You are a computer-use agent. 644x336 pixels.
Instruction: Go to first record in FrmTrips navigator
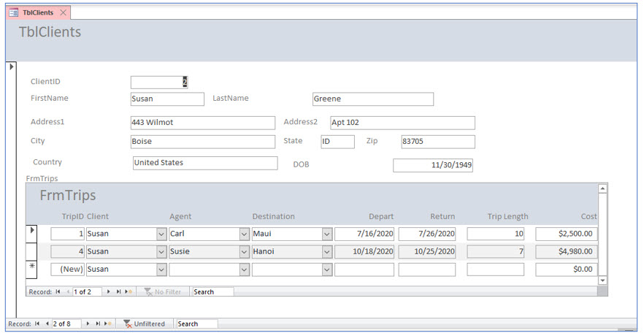tap(58, 291)
